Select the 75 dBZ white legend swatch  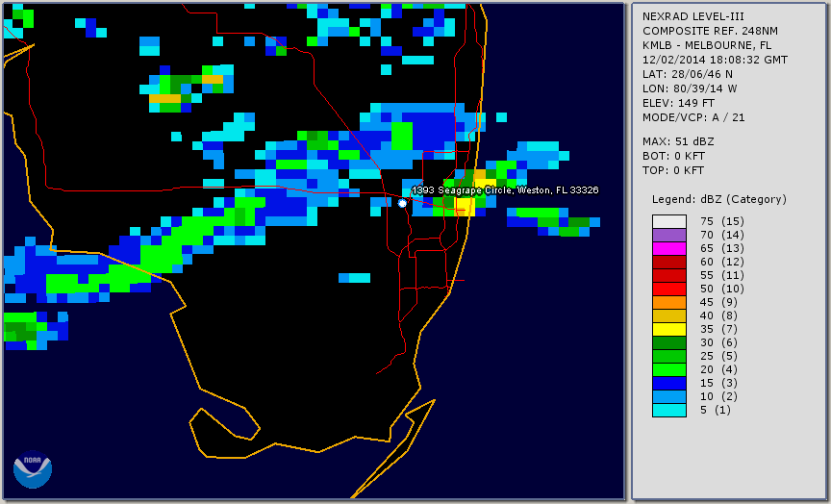669,221
